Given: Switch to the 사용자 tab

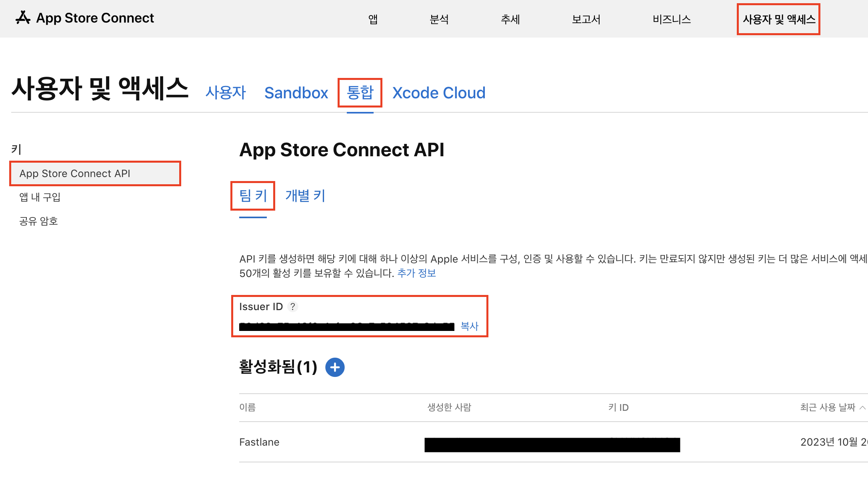Looking at the screenshot, I should coord(226,93).
